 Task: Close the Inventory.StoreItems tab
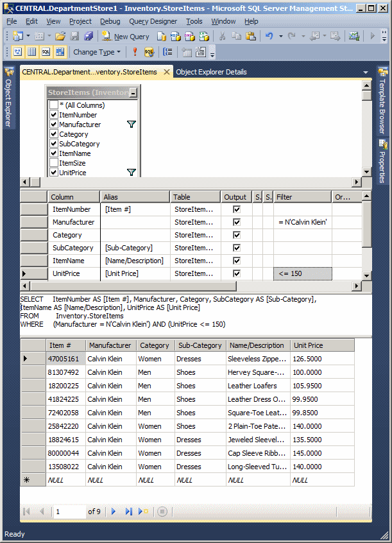point(167,72)
